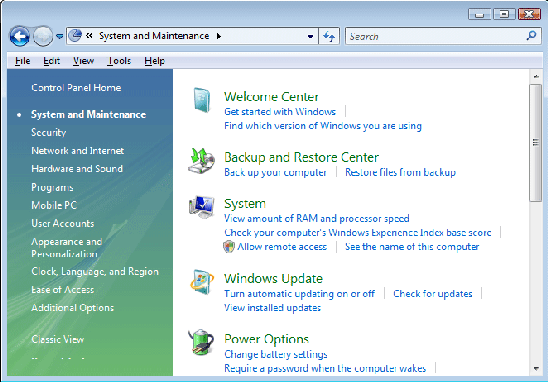
Task: Open Clock, Language, and Region category
Action: [x=95, y=272]
